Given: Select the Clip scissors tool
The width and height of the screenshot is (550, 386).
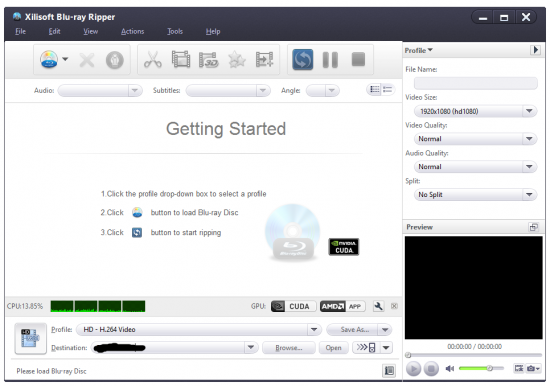Looking at the screenshot, I should tap(153, 59).
